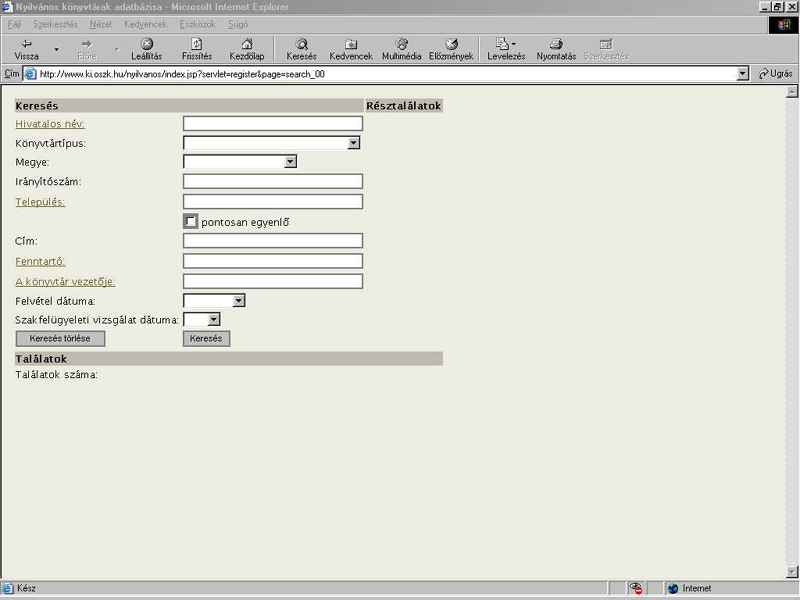The height and width of the screenshot is (600, 800).
Task: Click the Keresés submit button
Action: pyautogui.click(x=206, y=338)
